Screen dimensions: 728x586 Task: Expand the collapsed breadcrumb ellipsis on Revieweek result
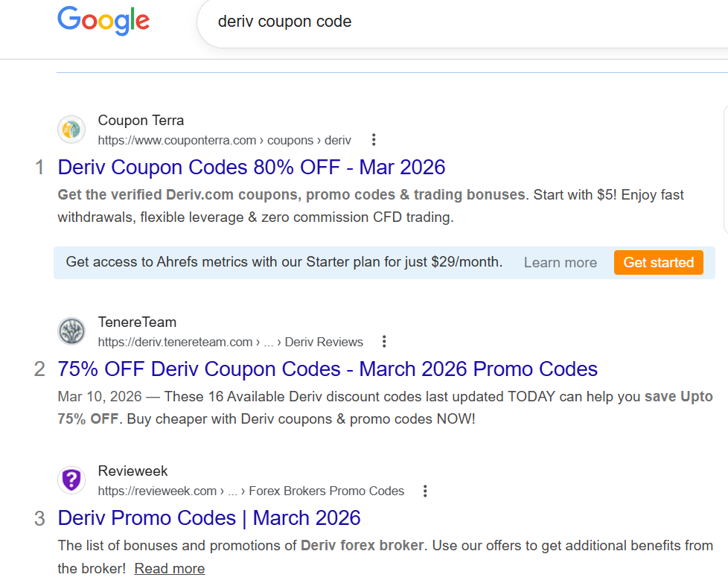[233, 491]
